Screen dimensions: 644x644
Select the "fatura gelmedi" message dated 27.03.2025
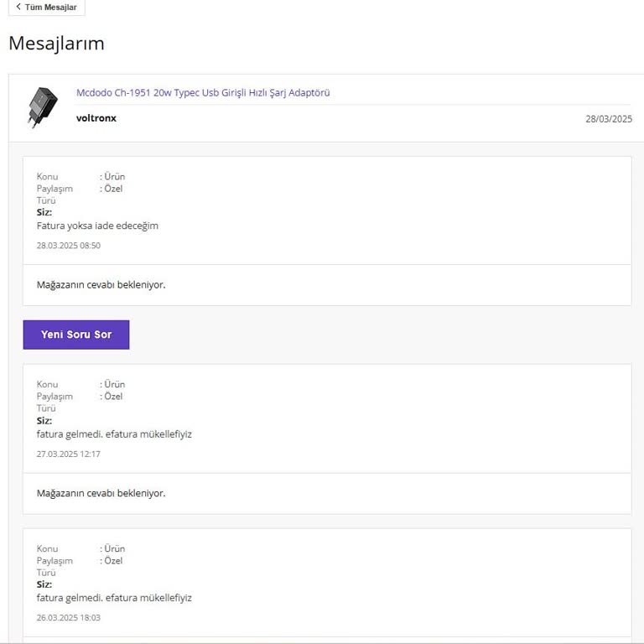114,434
